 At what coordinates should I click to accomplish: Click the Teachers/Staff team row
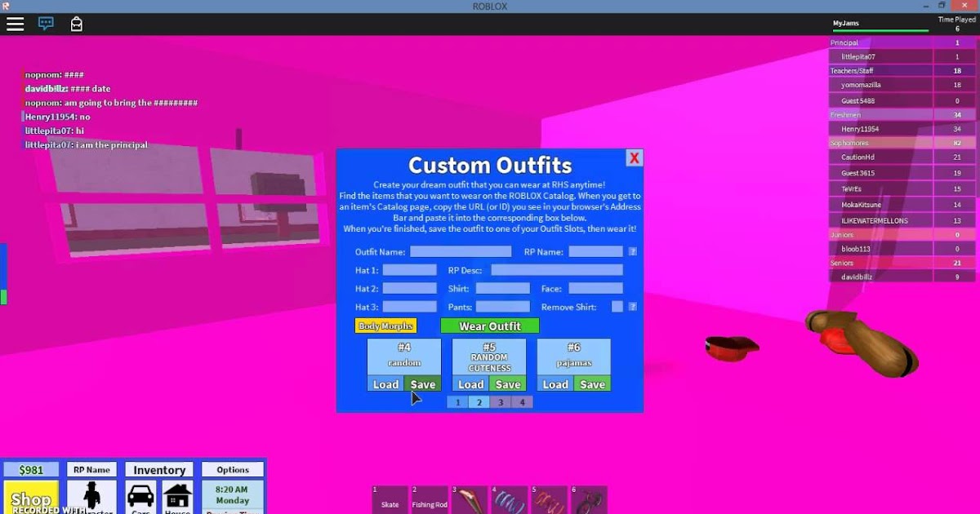pos(902,71)
